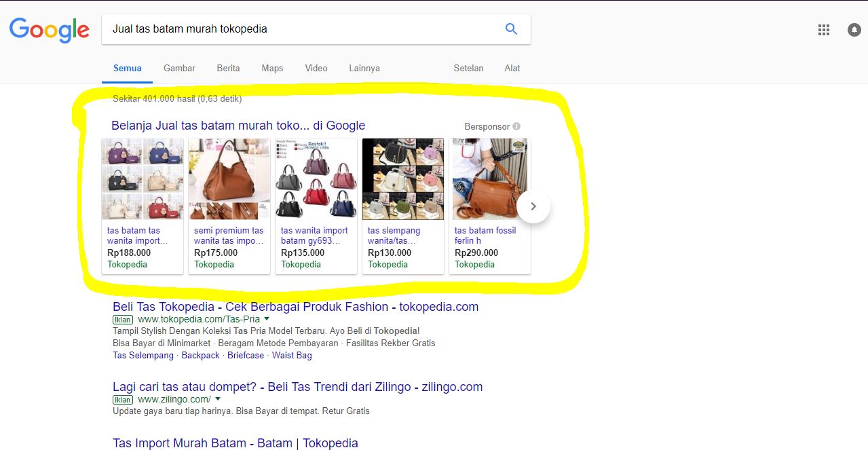Open the Briefcase sitelink
This screenshot has width=868, height=450.
click(x=246, y=356)
